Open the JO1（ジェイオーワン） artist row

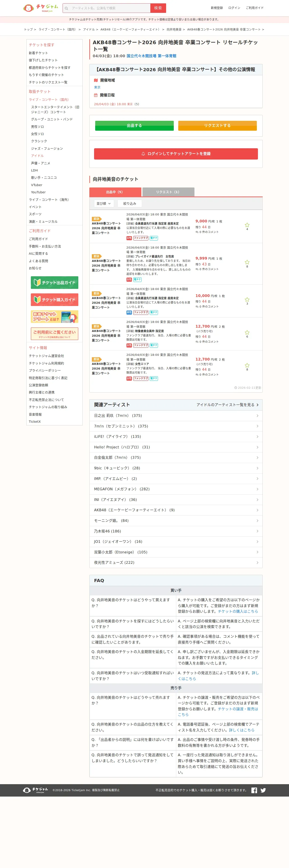(x=176, y=542)
